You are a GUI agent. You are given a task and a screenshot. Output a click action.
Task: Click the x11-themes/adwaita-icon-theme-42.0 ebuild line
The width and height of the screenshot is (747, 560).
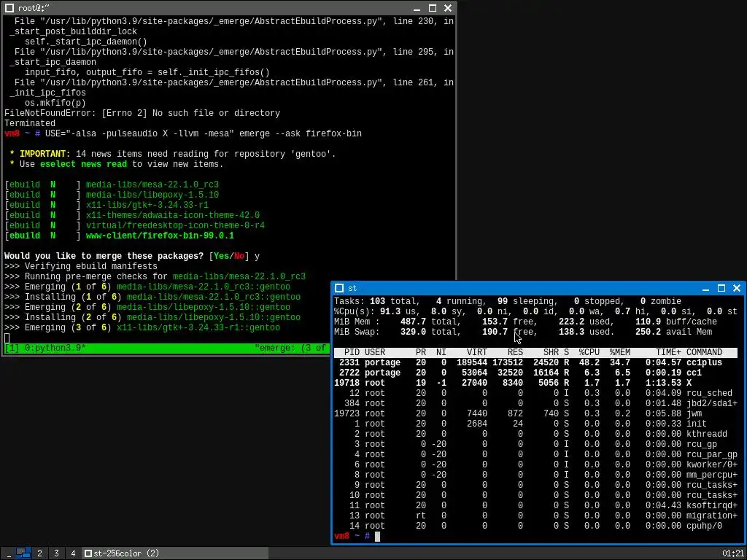pyautogui.click(x=132, y=215)
